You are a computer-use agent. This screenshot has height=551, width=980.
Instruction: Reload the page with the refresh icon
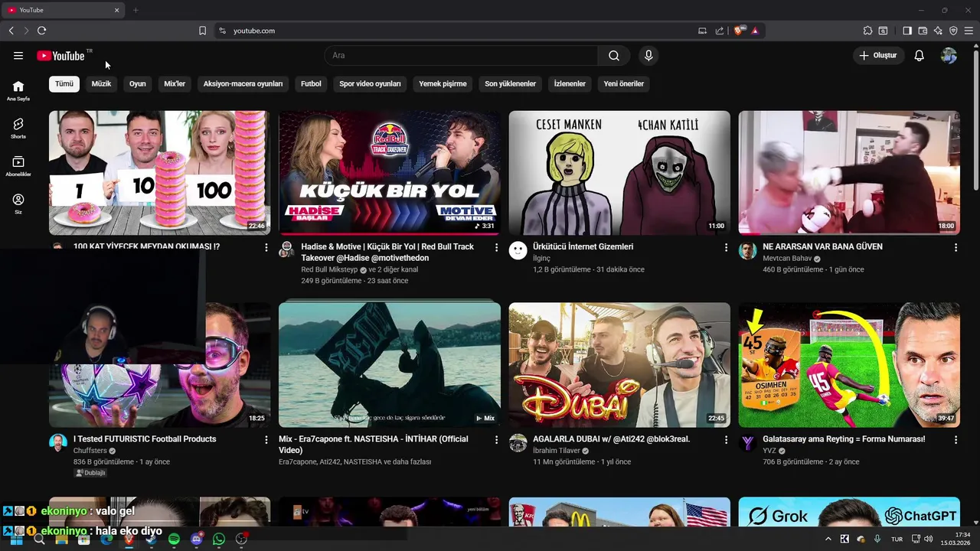point(41,31)
